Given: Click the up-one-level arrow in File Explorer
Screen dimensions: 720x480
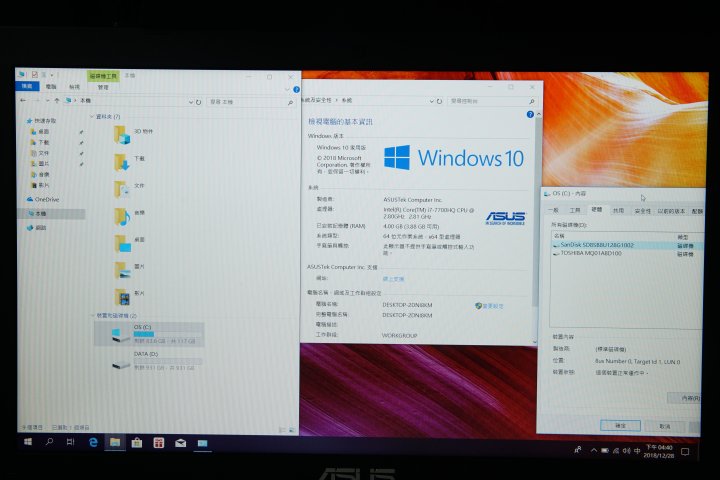Looking at the screenshot, I should pos(56,100).
